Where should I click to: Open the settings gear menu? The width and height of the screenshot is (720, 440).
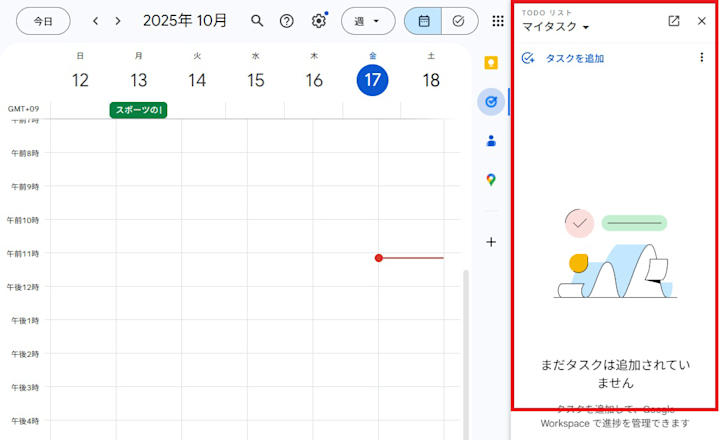click(319, 21)
